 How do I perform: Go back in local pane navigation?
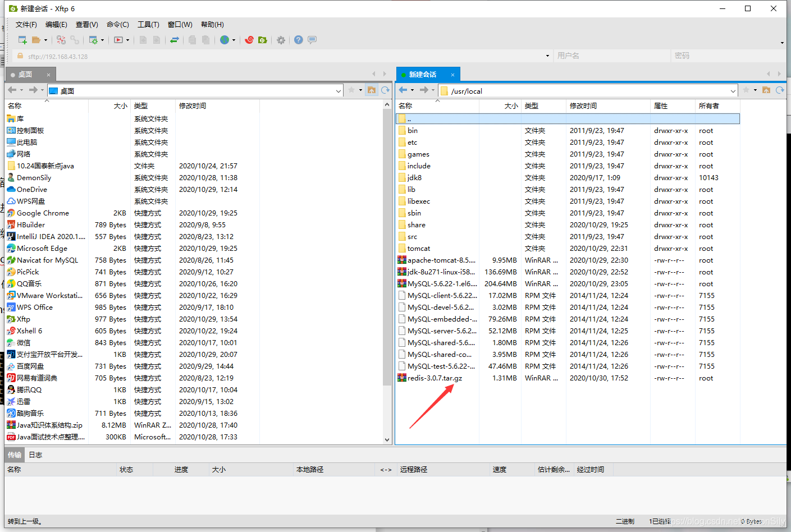click(12, 90)
